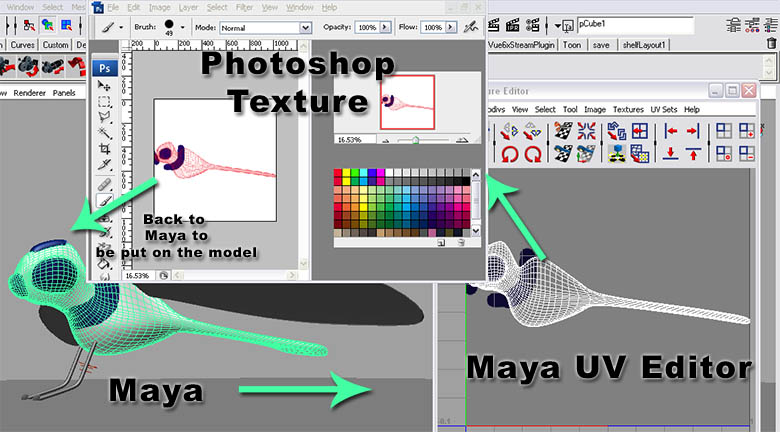Click the four-pane grid icon with red plus
The width and height of the screenshot is (780, 432).
[747, 131]
